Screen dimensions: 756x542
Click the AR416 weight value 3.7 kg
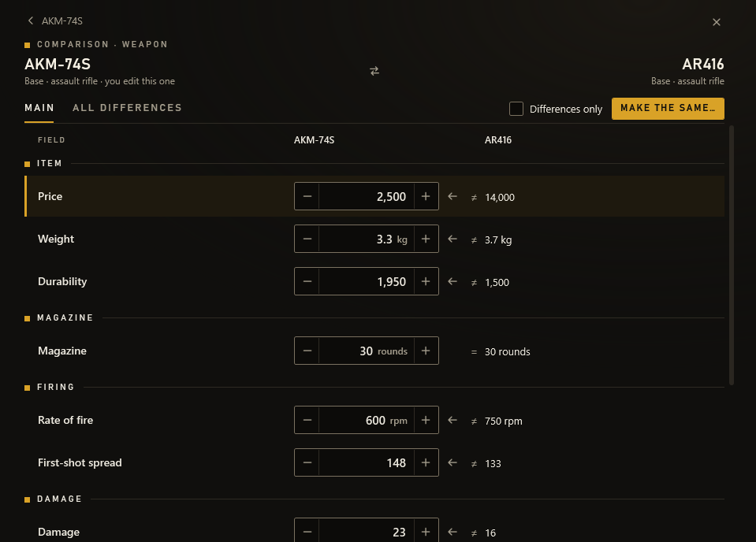[498, 239]
